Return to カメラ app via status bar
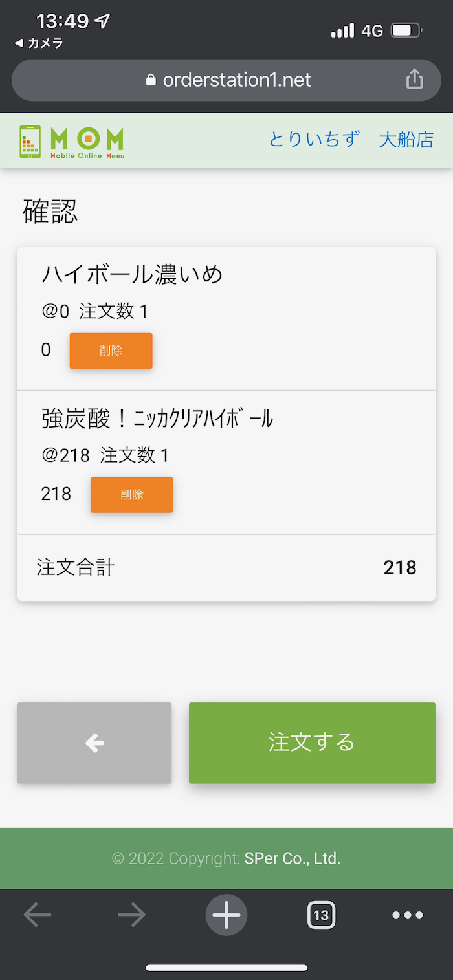This screenshot has height=980, width=453. (39, 43)
